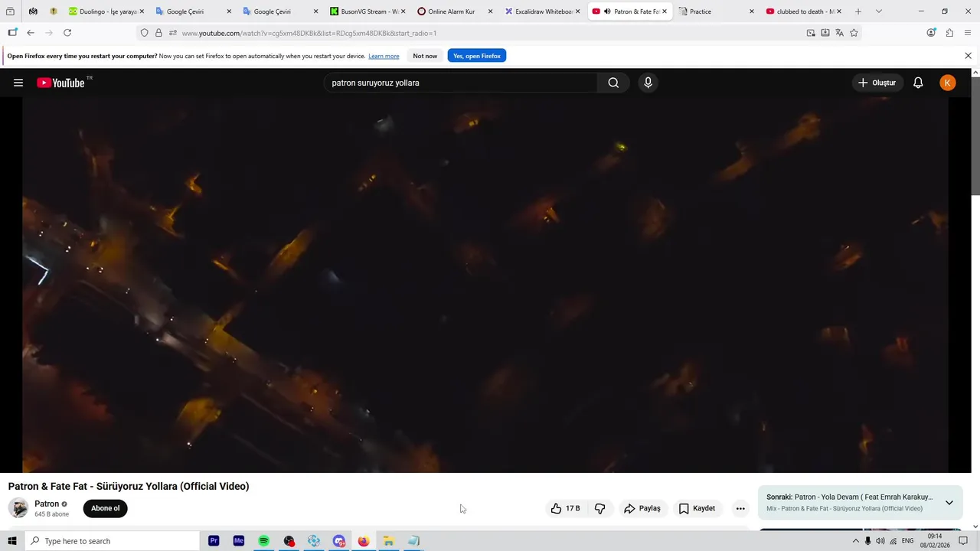Viewport: 980px width, 551px height.
Task: Open Firefox account icon in toolbar
Action: (931, 33)
